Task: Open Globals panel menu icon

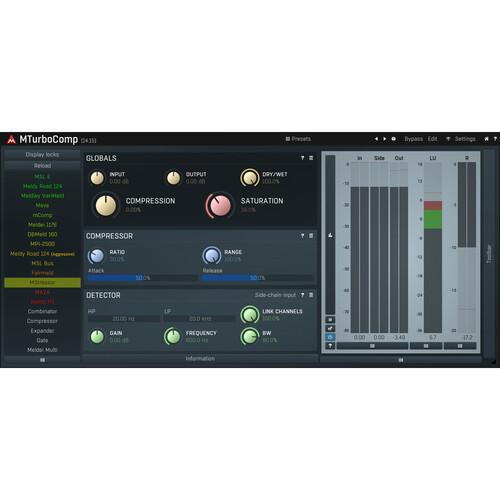Action: (x=311, y=158)
